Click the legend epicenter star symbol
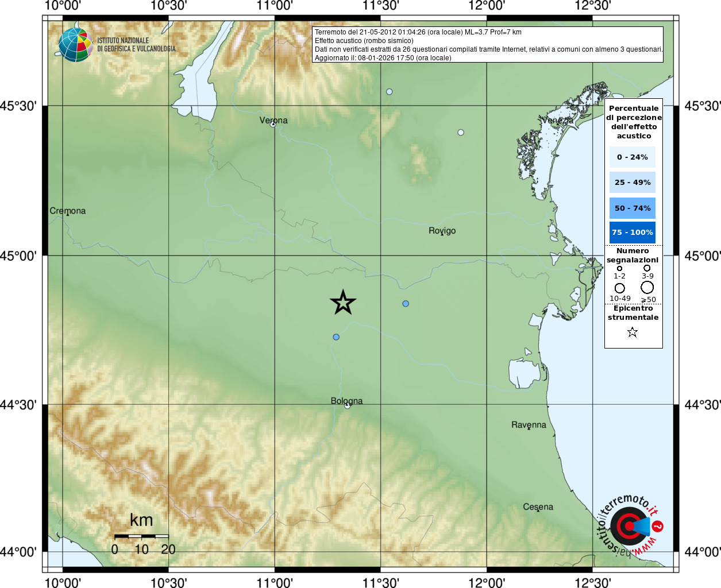Image resolution: width=721 pixels, height=588 pixels. (x=633, y=332)
